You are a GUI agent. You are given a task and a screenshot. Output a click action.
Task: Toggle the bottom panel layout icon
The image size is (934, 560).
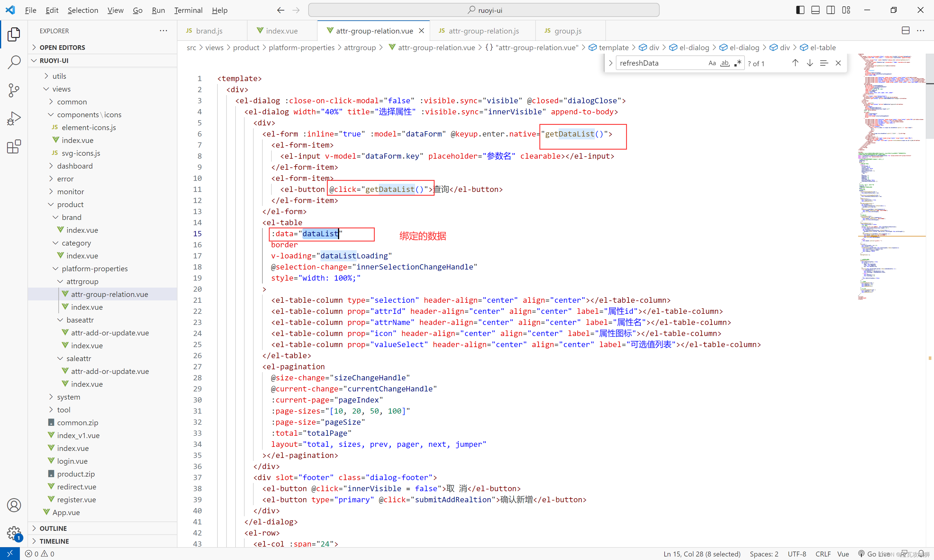click(x=815, y=10)
